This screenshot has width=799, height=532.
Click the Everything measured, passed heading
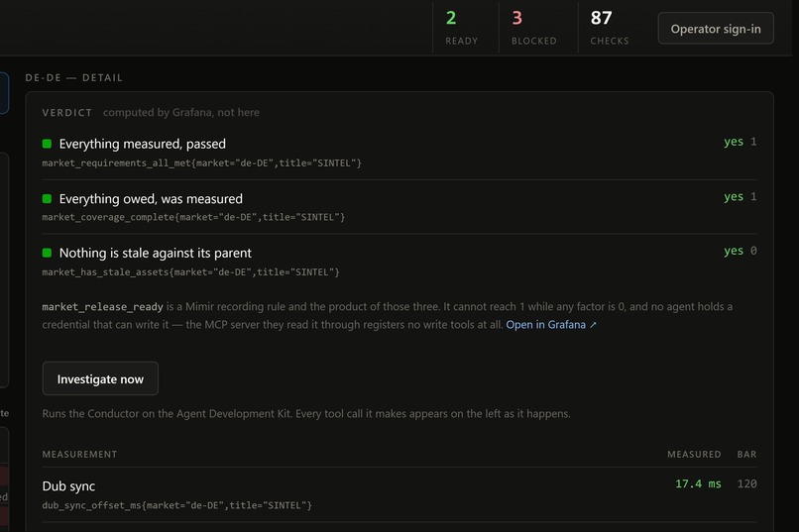[142, 144]
